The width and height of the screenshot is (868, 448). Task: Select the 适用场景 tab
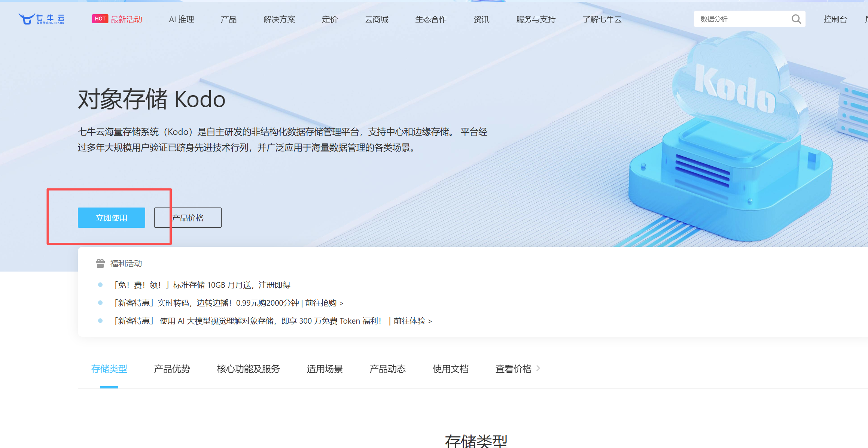coord(325,369)
